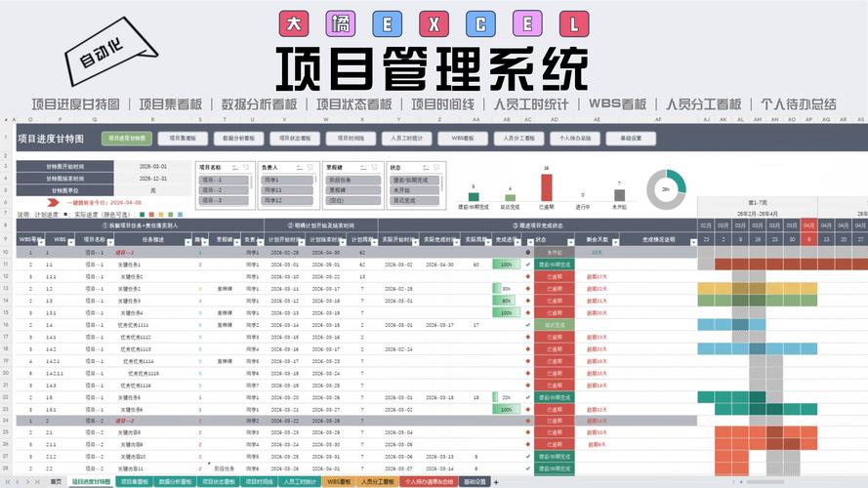Open the 完成情况说明 column filter dropdown
Screen dimensions: 868x488
coord(693,242)
